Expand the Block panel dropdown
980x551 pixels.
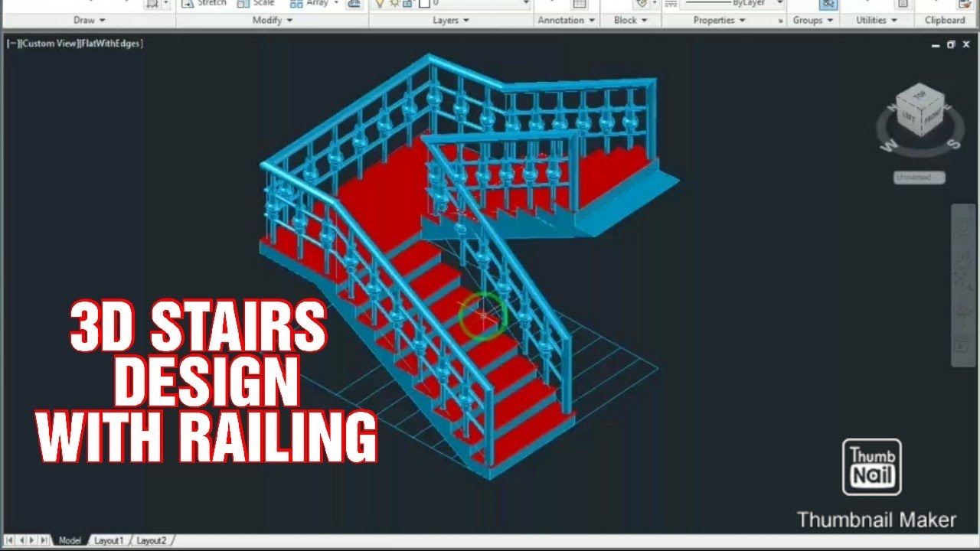[630, 21]
